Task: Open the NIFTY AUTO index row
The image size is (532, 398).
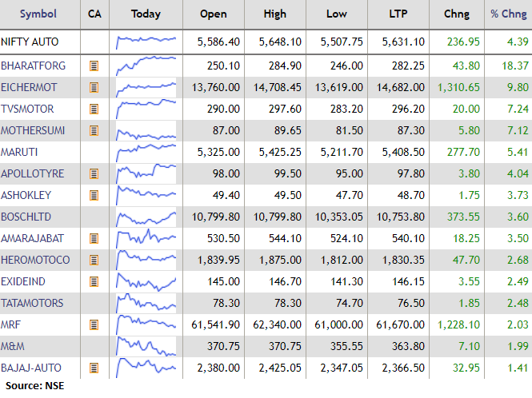Action: (30, 42)
